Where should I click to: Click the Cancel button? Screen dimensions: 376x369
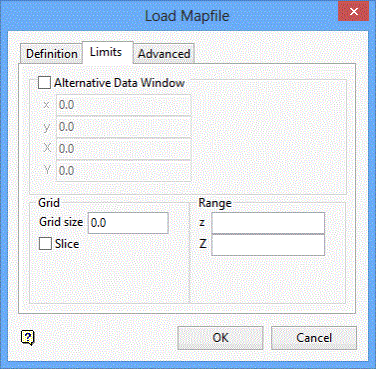pos(314,338)
